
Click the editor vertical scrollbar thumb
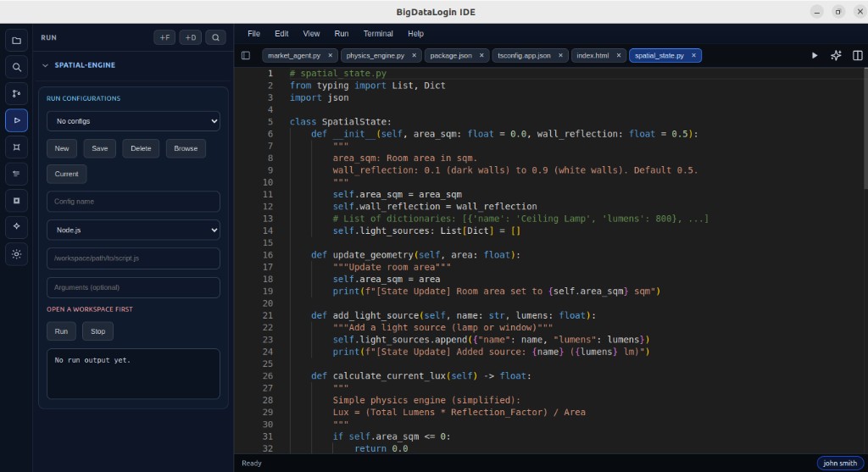[x=865, y=128]
